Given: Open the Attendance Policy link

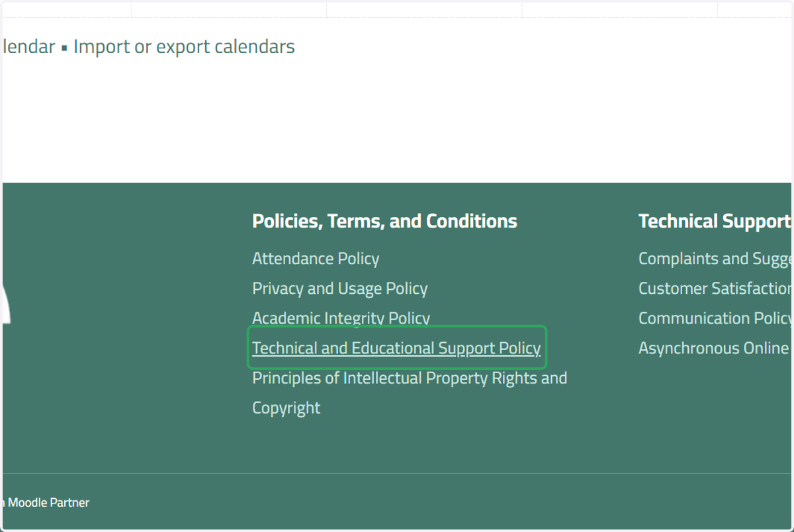Looking at the screenshot, I should pos(316,259).
